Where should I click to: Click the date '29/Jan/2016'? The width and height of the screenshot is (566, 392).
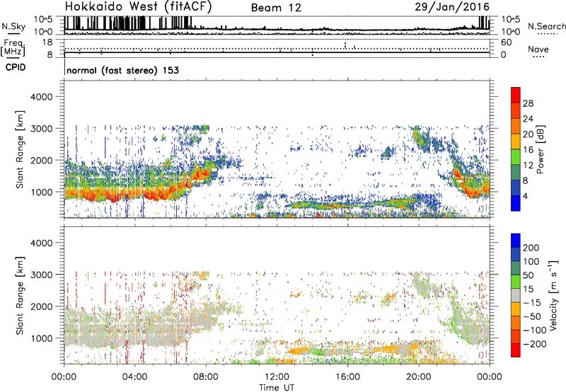coord(452,7)
